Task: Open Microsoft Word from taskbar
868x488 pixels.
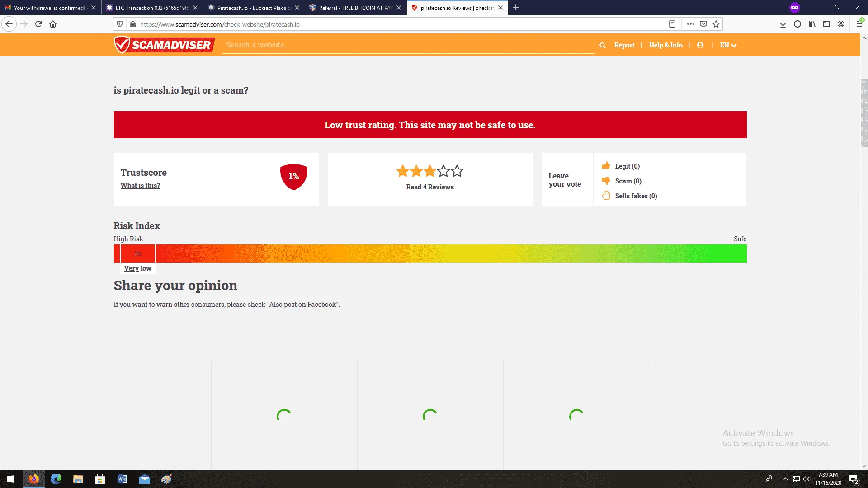Action: click(x=123, y=479)
